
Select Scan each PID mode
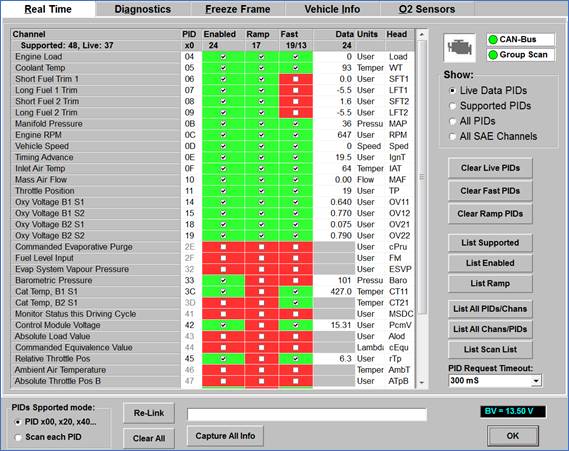pos(18,437)
